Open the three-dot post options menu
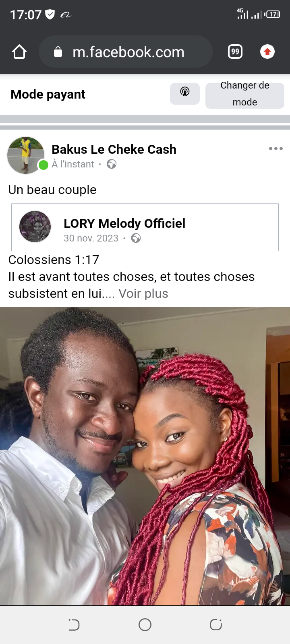Screen dimensions: 290x644 (276, 149)
